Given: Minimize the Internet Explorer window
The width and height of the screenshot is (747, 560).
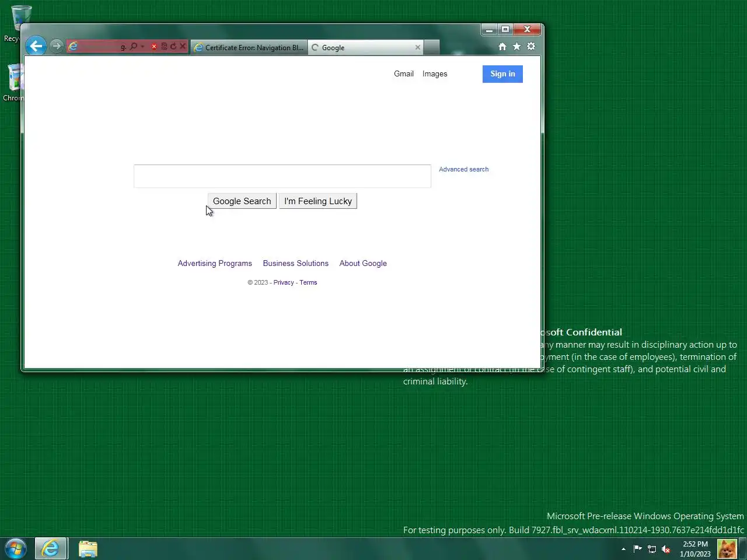Looking at the screenshot, I should (490, 30).
